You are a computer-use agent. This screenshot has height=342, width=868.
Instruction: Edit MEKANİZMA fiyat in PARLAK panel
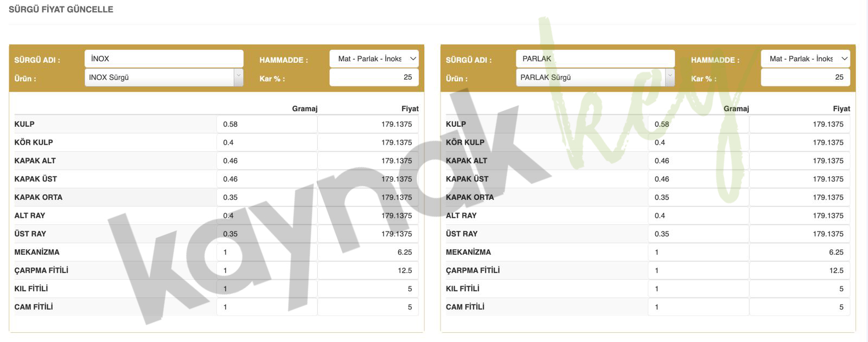pyautogui.click(x=800, y=252)
